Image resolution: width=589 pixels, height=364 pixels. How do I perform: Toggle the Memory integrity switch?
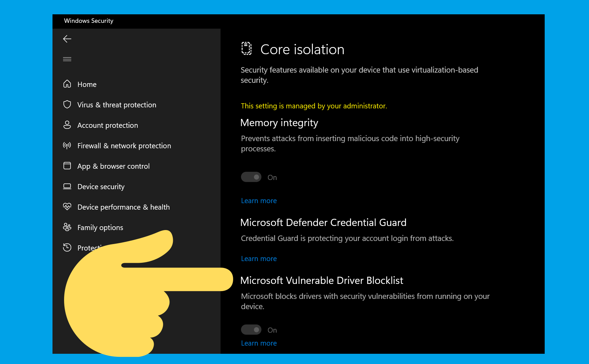pos(251,177)
